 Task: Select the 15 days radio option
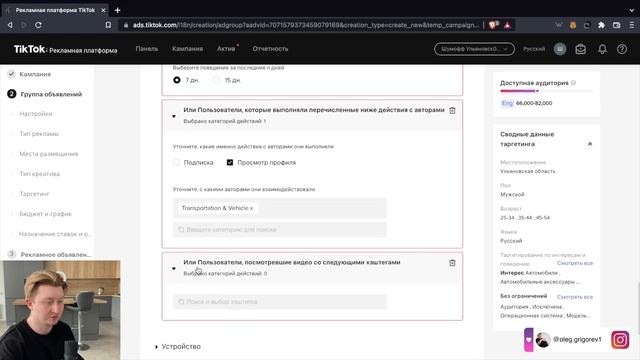tap(216, 80)
